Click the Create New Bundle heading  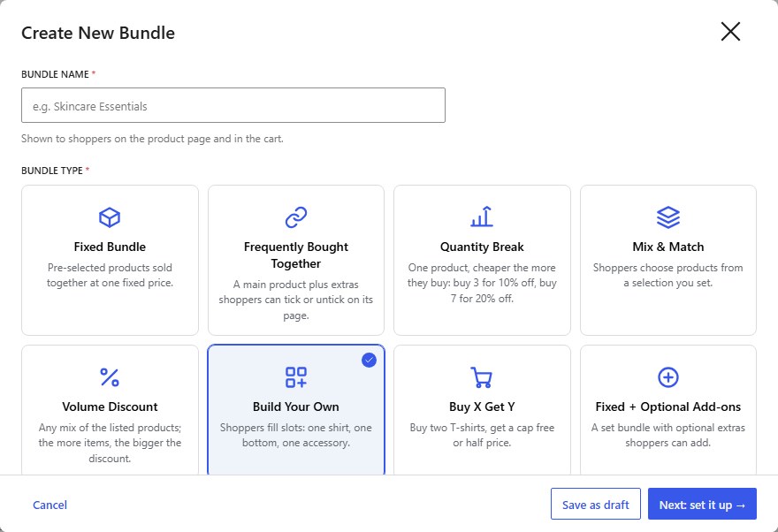pos(98,33)
